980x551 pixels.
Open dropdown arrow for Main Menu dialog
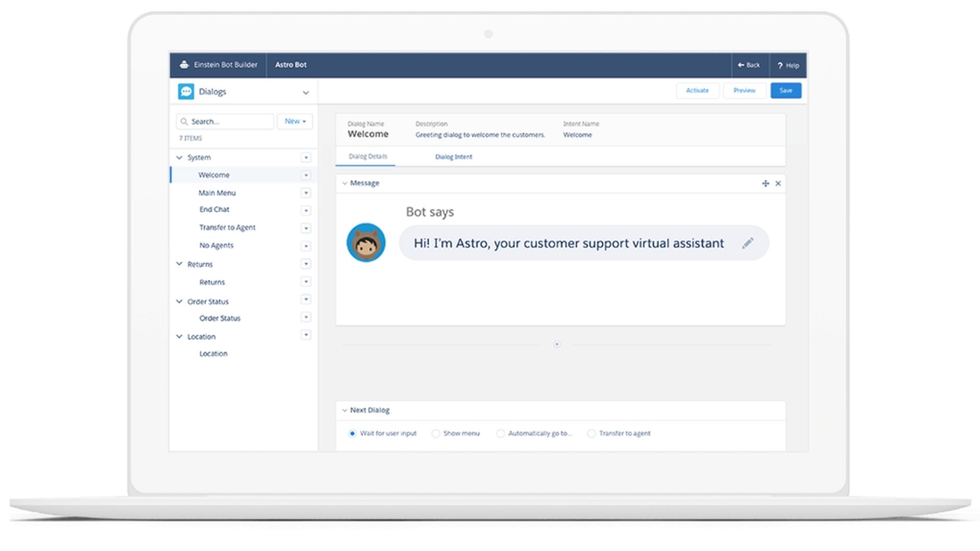tap(306, 193)
